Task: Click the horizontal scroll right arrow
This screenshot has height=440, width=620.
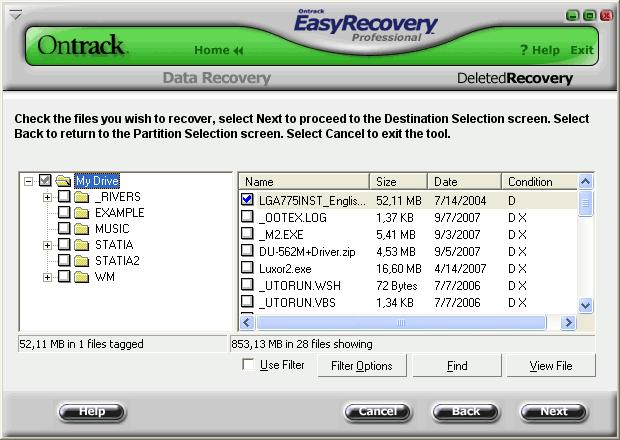Action: click(568, 323)
